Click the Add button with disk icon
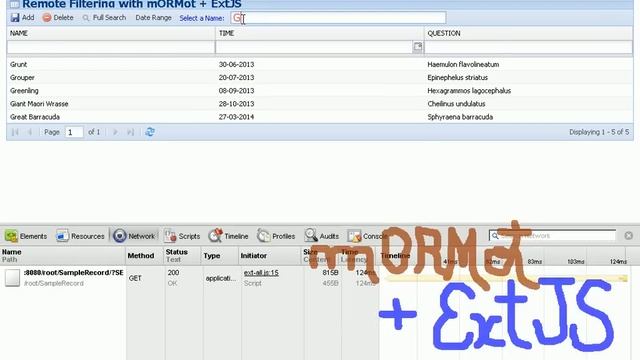The width and height of the screenshot is (640, 360). click(x=22, y=18)
